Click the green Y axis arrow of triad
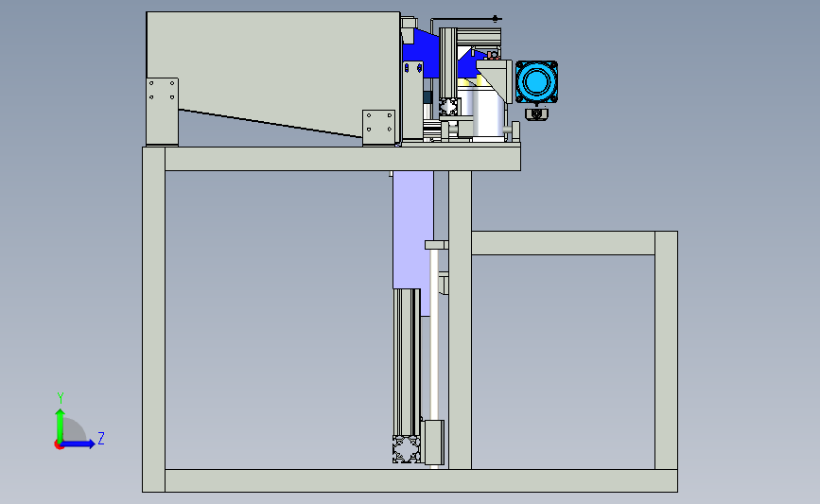Screen dimensions: 820x504 [60, 425]
